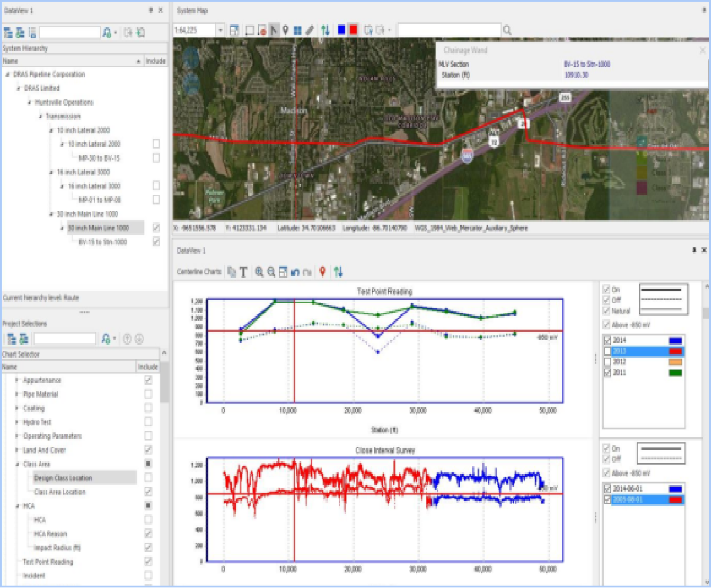Select BV-15 to Stn-1000 in hierarchy tree
This screenshot has width=712, height=588.
[102, 242]
